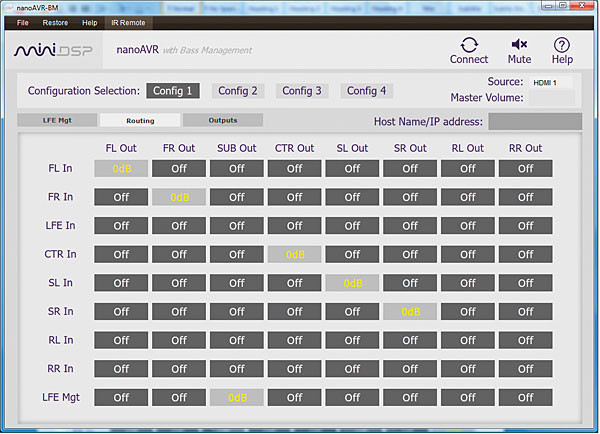
Task: Enable RR In to FR Out routing
Action: (x=179, y=369)
